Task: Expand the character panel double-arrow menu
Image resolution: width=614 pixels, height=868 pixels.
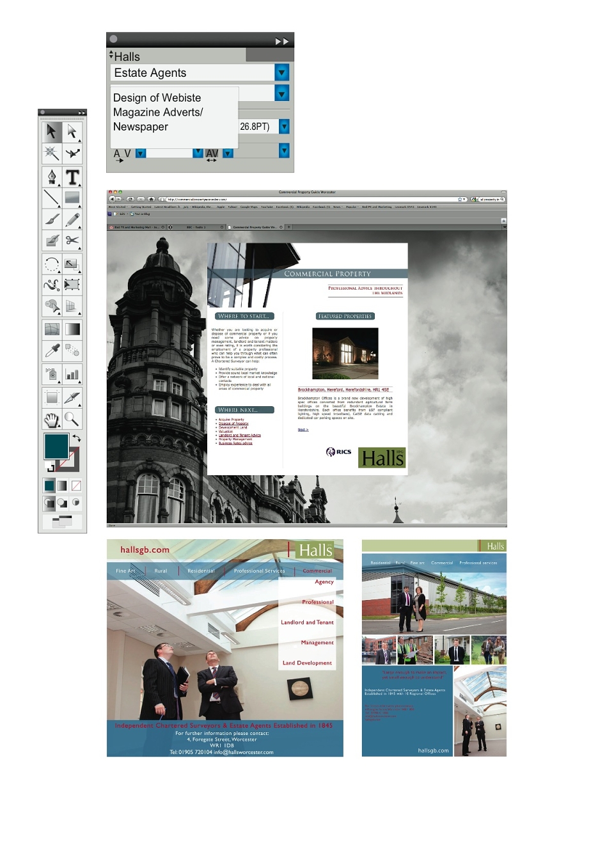Action: coord(282,42)
